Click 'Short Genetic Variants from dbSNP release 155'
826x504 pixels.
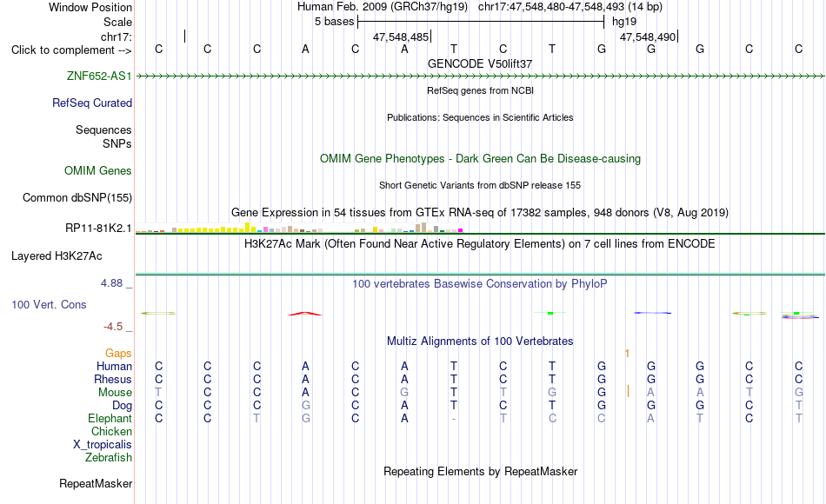tap(480, 185)
